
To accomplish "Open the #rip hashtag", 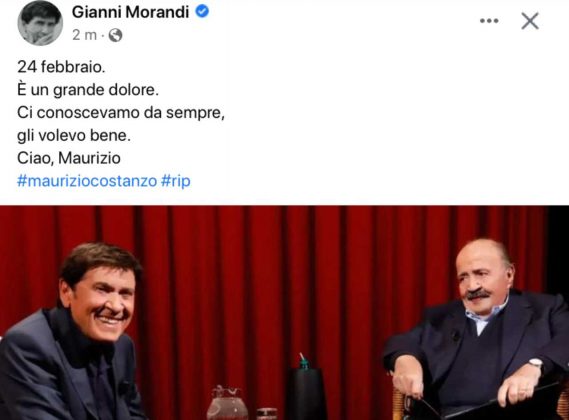I will [x=176, y=181].
